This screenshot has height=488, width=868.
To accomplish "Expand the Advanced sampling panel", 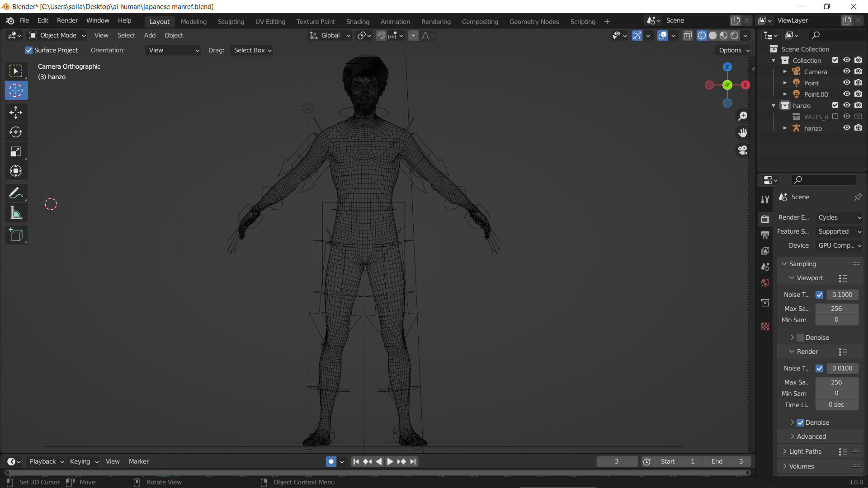I will (x=811, y=436).
